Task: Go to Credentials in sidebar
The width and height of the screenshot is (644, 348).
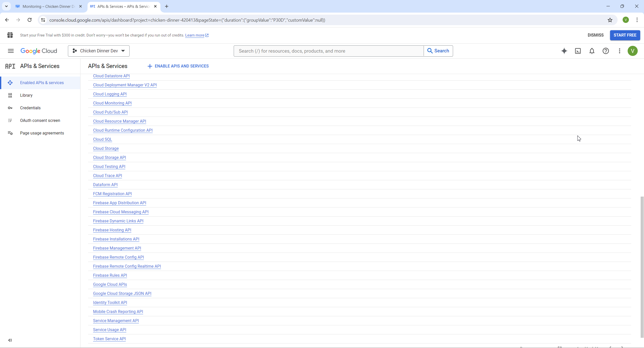Action: point(30,108)
